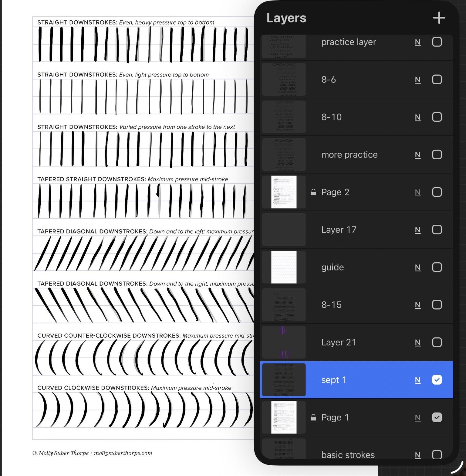Viewport: 466px width, 476px height.
Task: Open blend mode N for guide layer
Action: coord(418,267)
